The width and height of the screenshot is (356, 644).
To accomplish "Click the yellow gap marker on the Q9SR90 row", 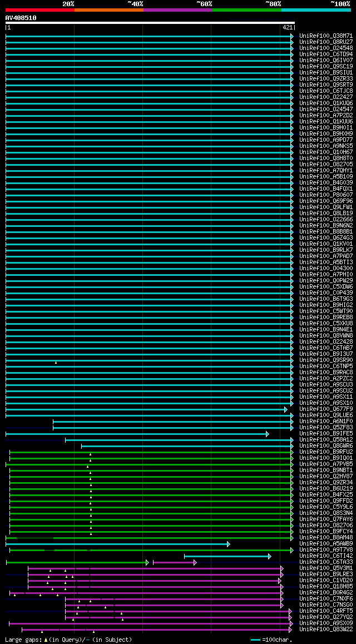I will 56,363.
